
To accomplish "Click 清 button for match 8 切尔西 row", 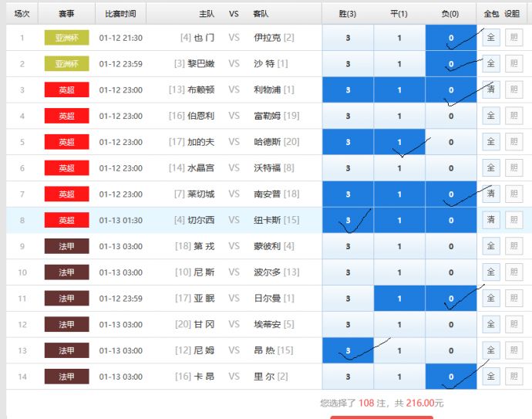I will click(x=490, y=220).
